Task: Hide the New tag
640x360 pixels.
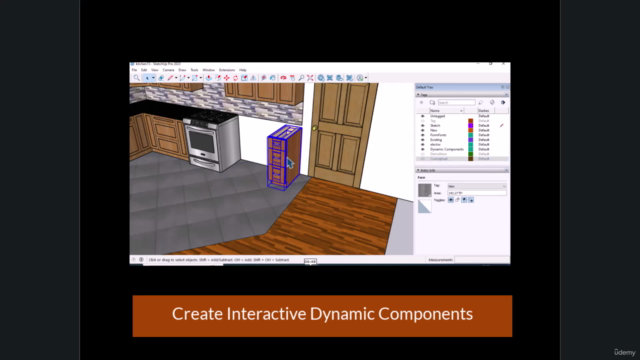Action: [422, 130]
